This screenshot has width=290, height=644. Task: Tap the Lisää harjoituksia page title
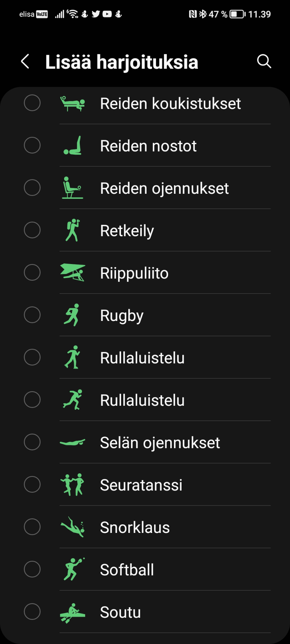coord(122,62)
